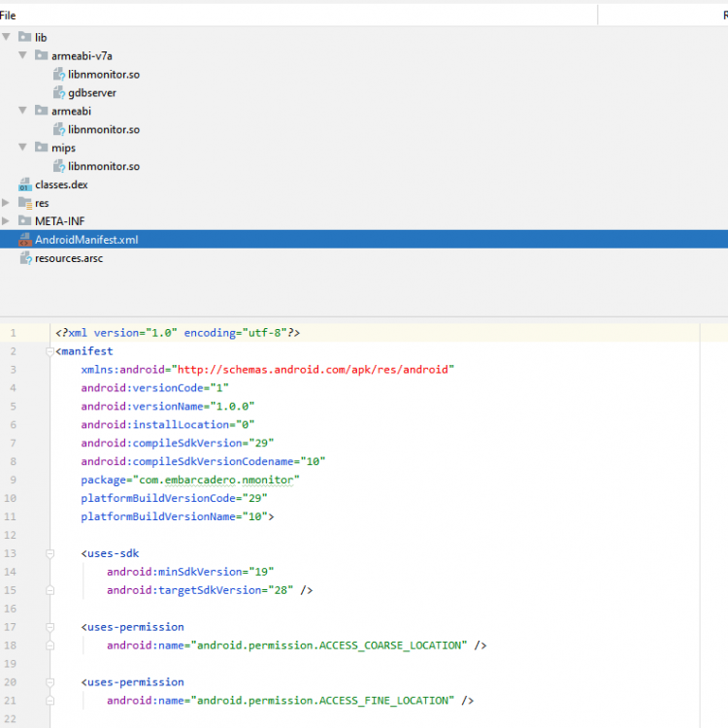Click the lib folder icon
This screenshot has height=728, width=728.
click(24, 36)
